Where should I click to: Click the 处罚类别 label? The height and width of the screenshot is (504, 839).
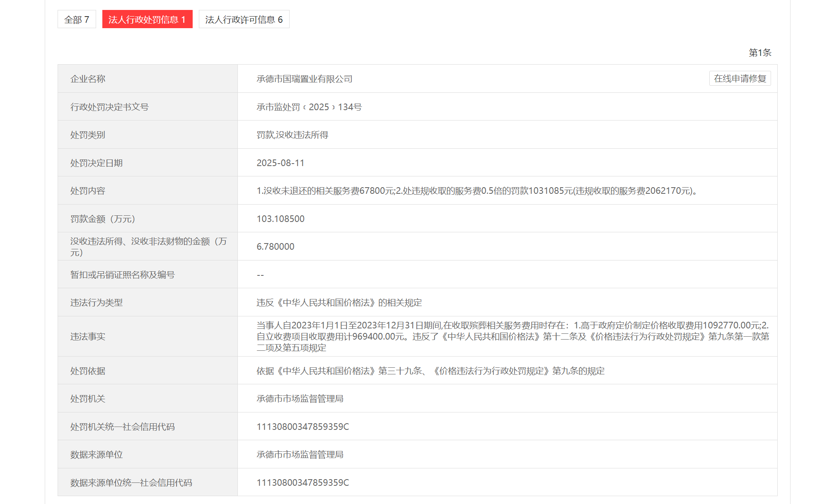click(x=88, y=135)
